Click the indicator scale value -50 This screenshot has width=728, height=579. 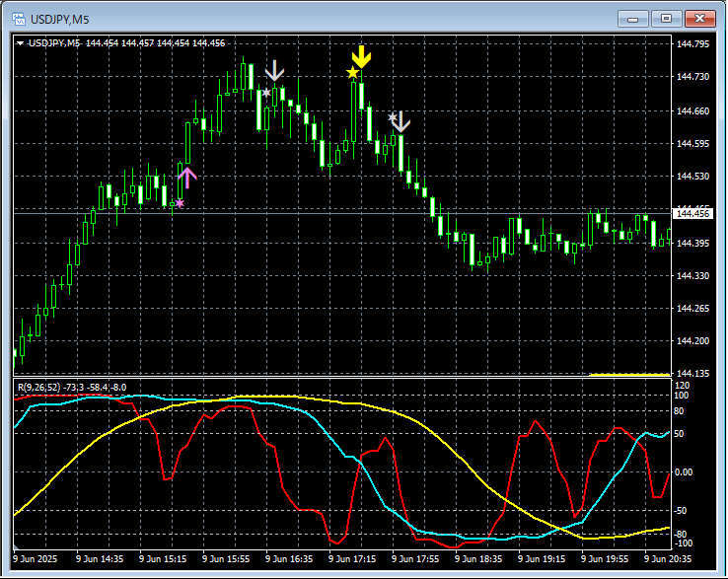pos(681,511)
